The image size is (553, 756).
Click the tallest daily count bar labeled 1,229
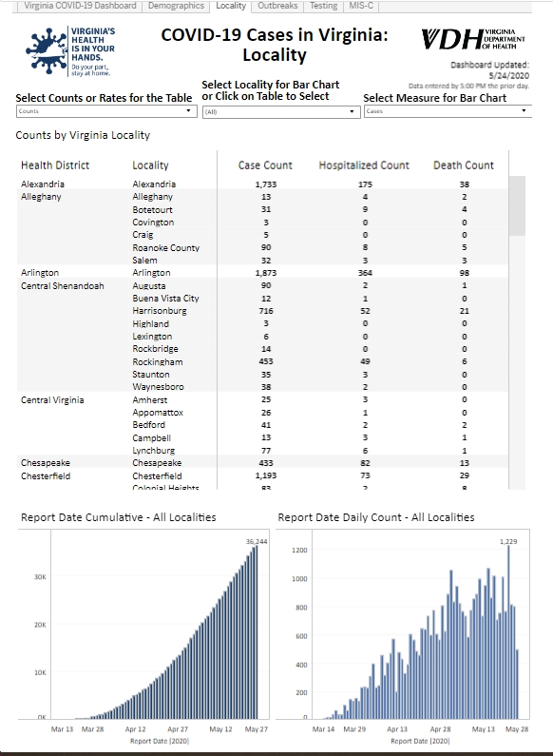coord(508,632)
